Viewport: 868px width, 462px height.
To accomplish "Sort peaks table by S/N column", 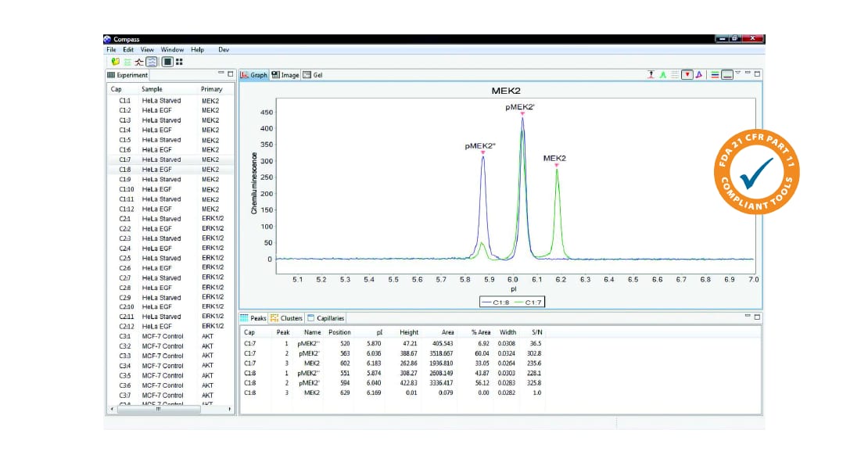I will (537, 332).
